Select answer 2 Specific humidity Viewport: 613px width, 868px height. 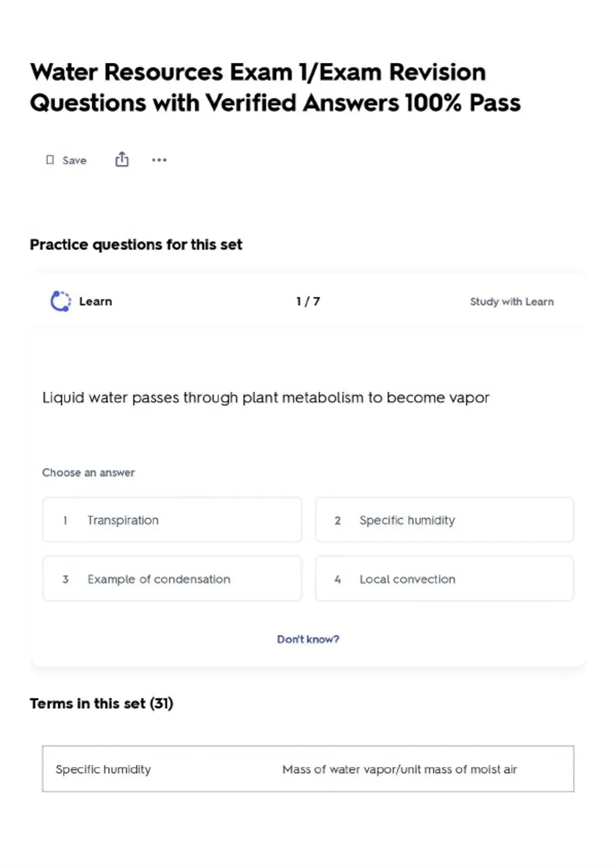(x=444, y=520)
